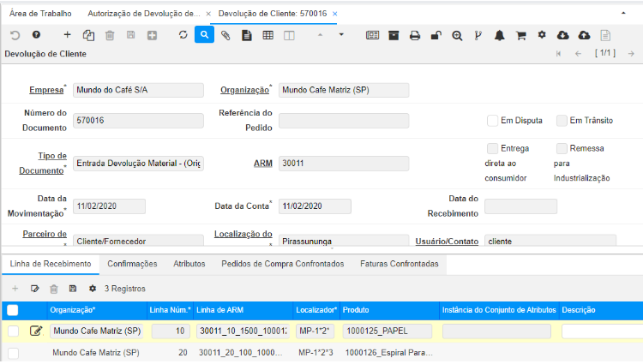The image size is (643, 364).
Task: Click the Refresh icon in the toolbar
Action: (183, 35)
